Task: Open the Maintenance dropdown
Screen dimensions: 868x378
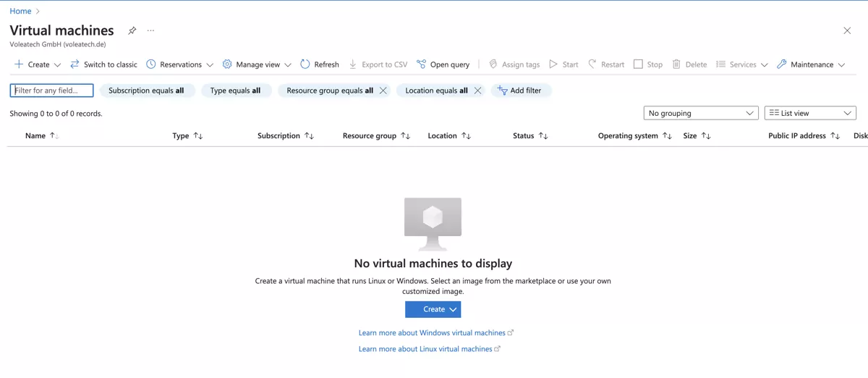Action: [x=811, y=64]
